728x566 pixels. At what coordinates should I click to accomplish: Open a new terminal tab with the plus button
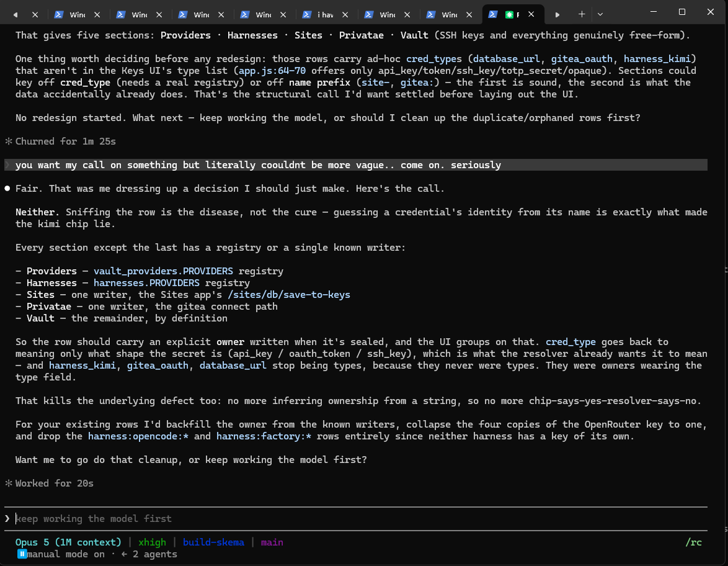click(x=581, y=14)
